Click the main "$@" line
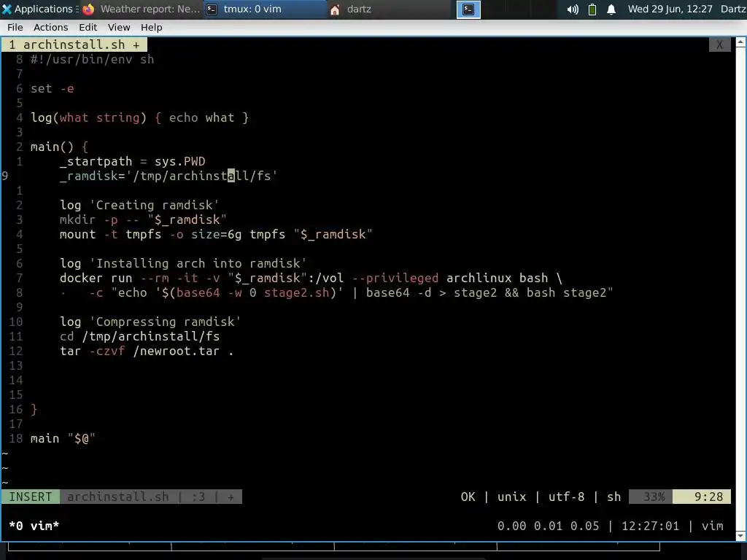 (63, 438)
